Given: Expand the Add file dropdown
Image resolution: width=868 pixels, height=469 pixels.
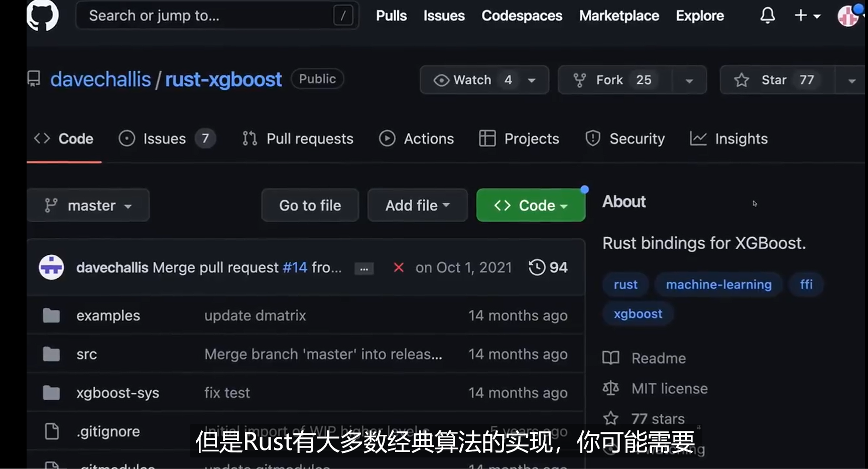Looking at the screenshot, I should [x=418, y=205].
